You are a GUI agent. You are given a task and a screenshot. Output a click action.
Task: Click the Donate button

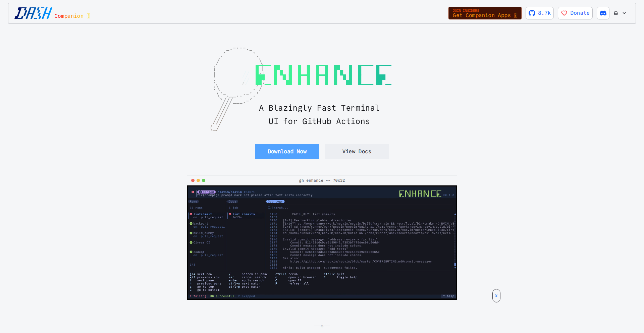pos(575,13)
